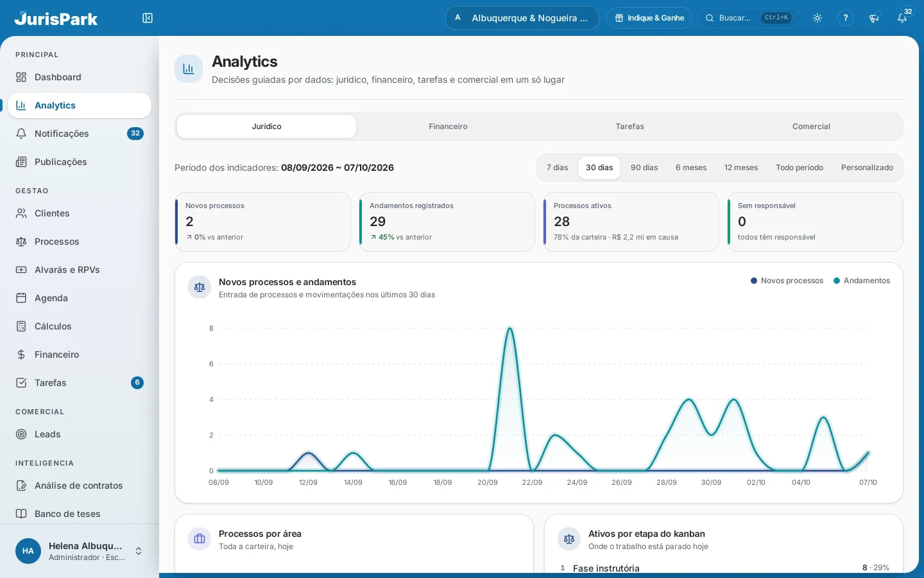Open Clientes section

(x=80, y=213)
